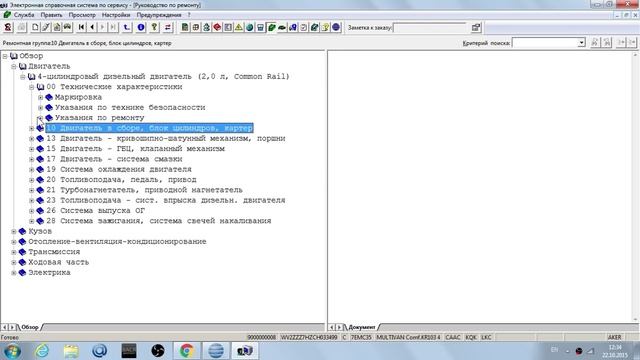Screen dimensions: 640x360
Task: Open the Служба menu
Action: point(24,15)
